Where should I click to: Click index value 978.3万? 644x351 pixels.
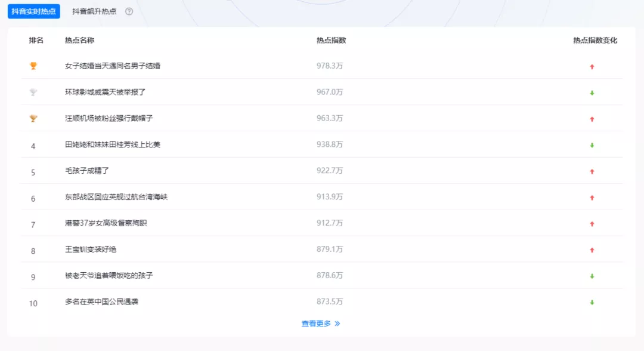329,66
